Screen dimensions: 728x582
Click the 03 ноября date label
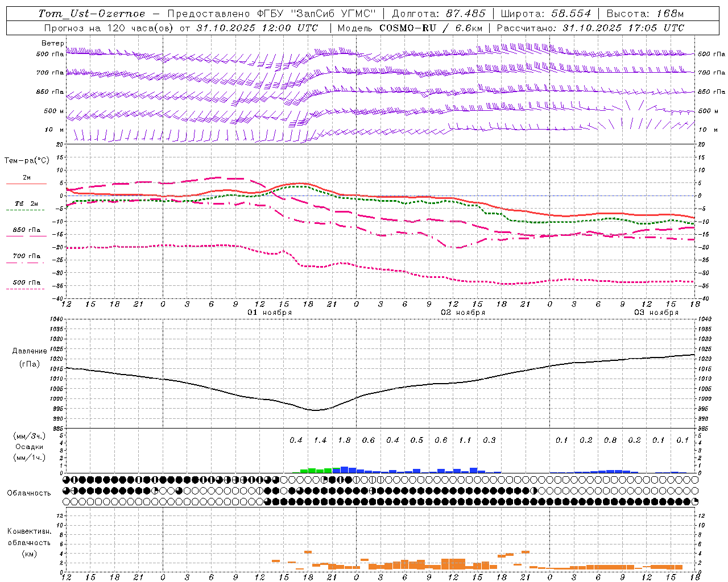pos(656,312)
